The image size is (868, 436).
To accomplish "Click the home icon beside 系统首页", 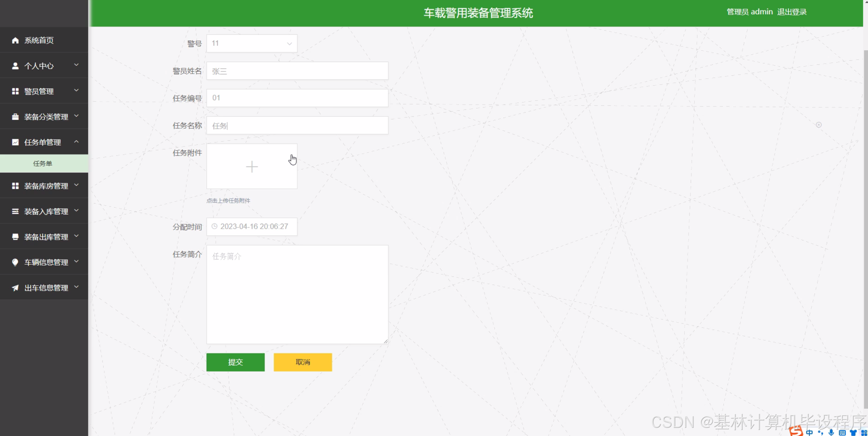I will 15,40.
